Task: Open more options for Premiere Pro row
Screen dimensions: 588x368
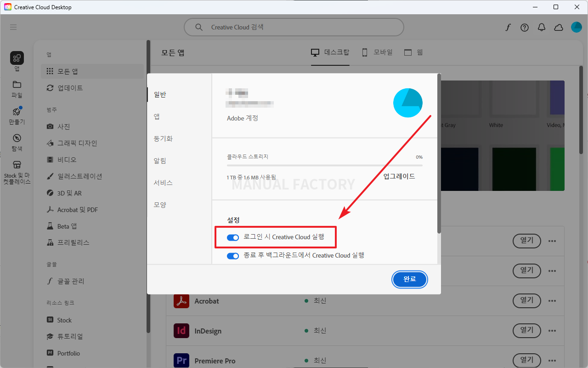Action: click(x=552, y=361)
